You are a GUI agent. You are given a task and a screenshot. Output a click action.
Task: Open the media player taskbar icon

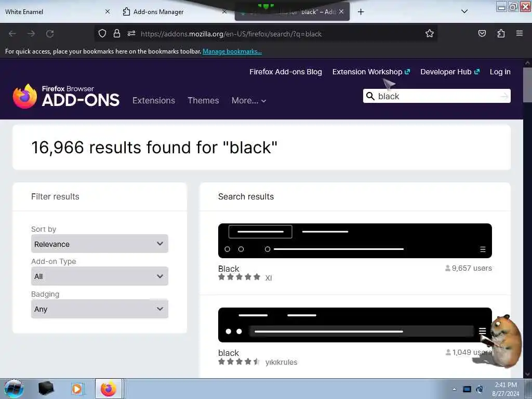click(x=77, y=389)
